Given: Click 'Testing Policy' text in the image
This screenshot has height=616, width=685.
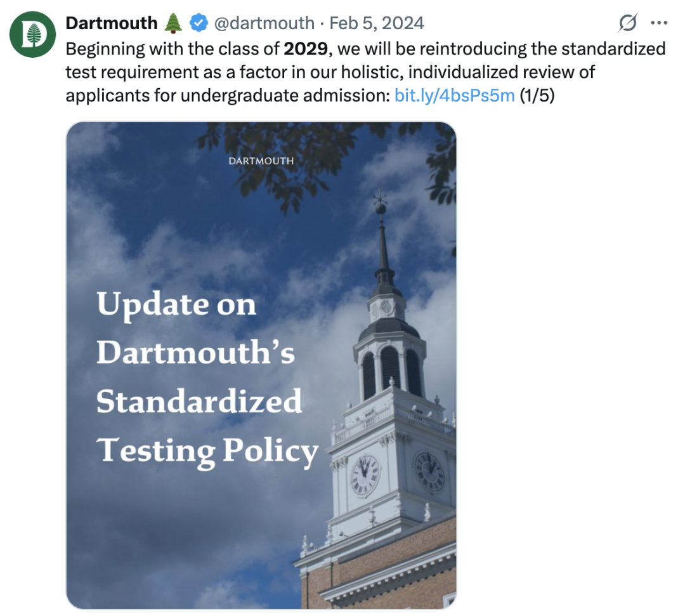Looking at the screenshot, I should pos(207,450).
